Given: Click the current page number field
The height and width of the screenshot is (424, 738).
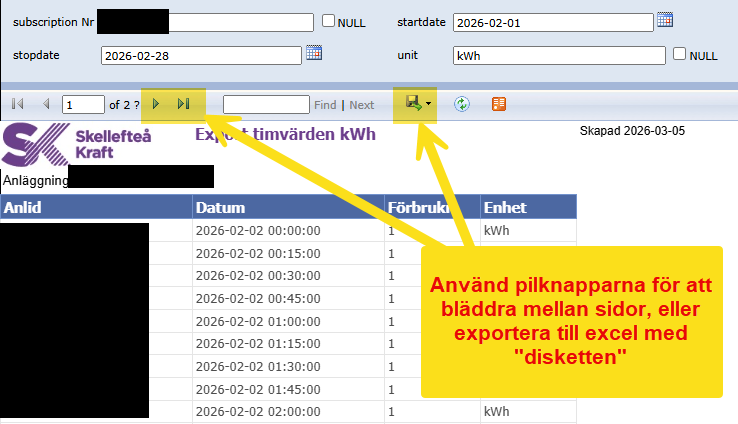Looking at the screenshot, I should click(x=83, y=104).
